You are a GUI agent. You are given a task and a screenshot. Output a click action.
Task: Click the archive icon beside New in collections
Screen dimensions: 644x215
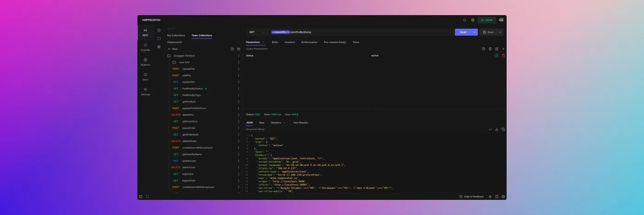(x=239, y=49)
